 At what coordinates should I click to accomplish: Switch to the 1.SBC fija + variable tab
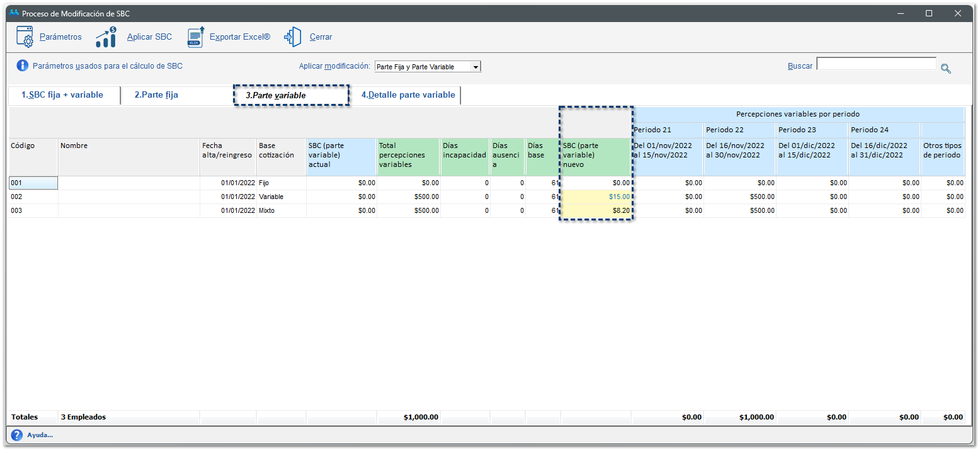click(62, 95)
